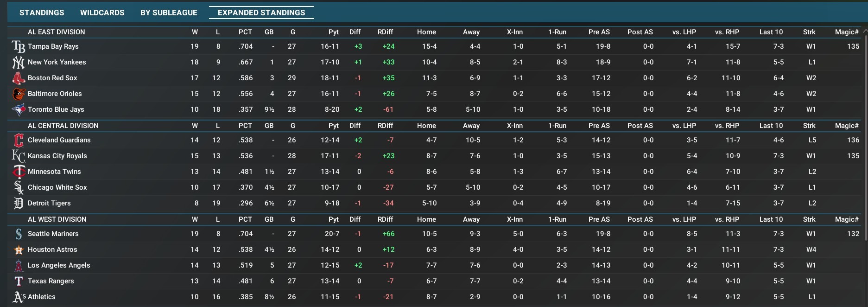Sort AL Central by RDiff column header

click(x=385, y=126)
